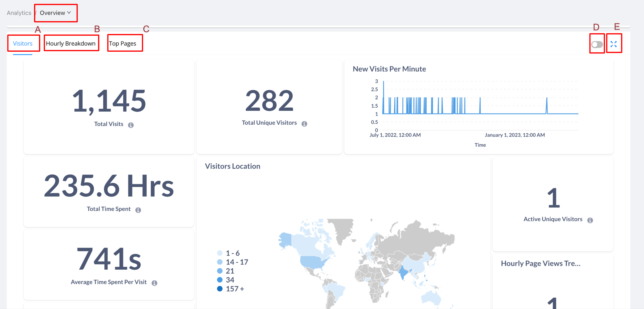Click the 14 - 17 legend entry
The height and width of the screenshot is (309, 644).
tap(237, 262)
